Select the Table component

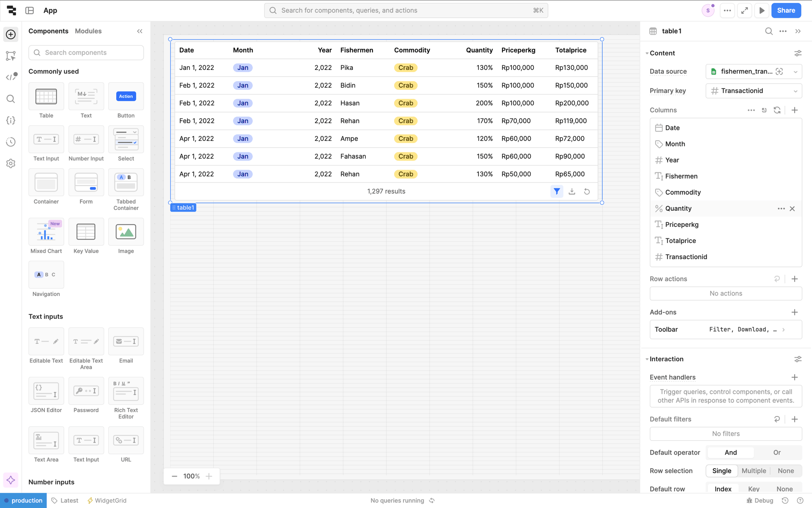click(x=46, y=101)
